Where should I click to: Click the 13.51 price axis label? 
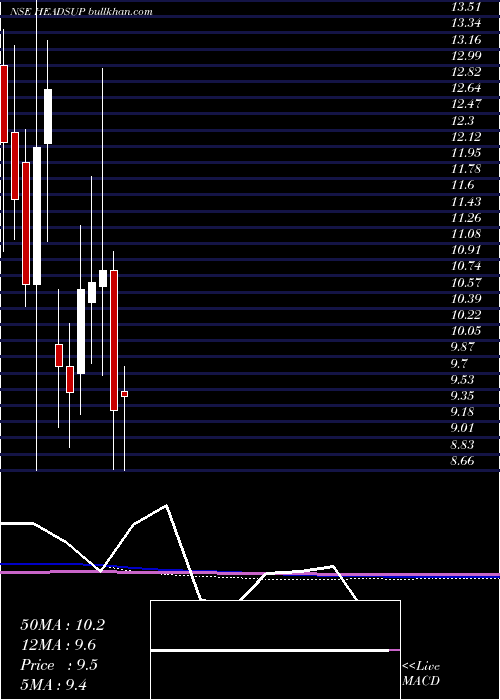tap(466, 7)
